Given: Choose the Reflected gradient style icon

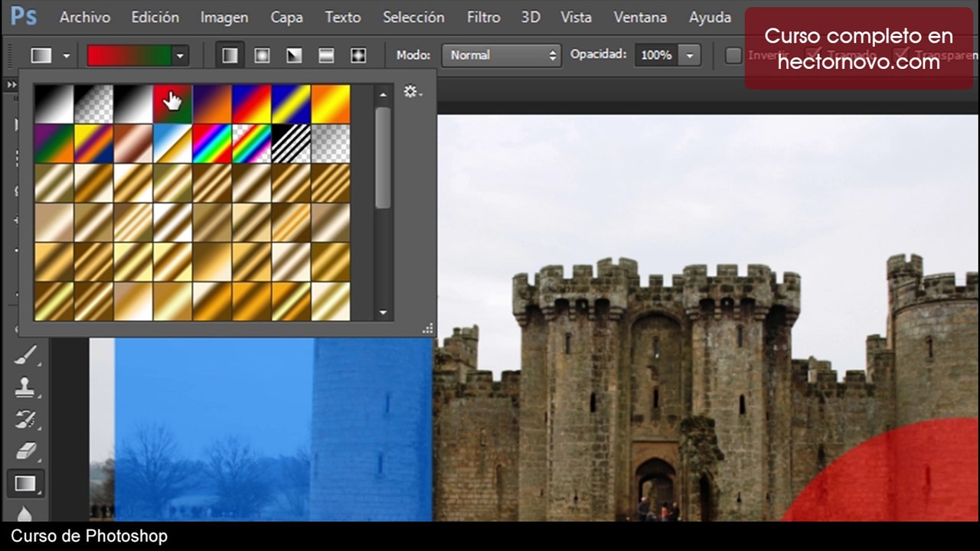Looking at the screenshot, I should [x=326, y=55].
